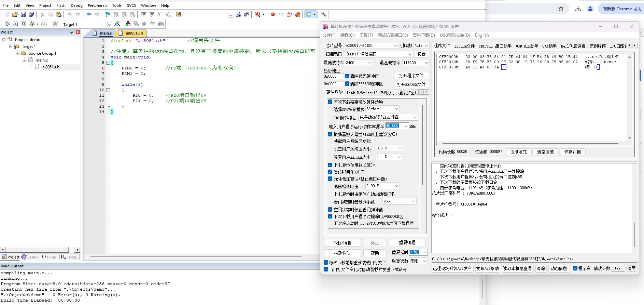Click Manage Project Items colored blocks icon
Screen dimensions: 644x305
(x=128, y=24)
